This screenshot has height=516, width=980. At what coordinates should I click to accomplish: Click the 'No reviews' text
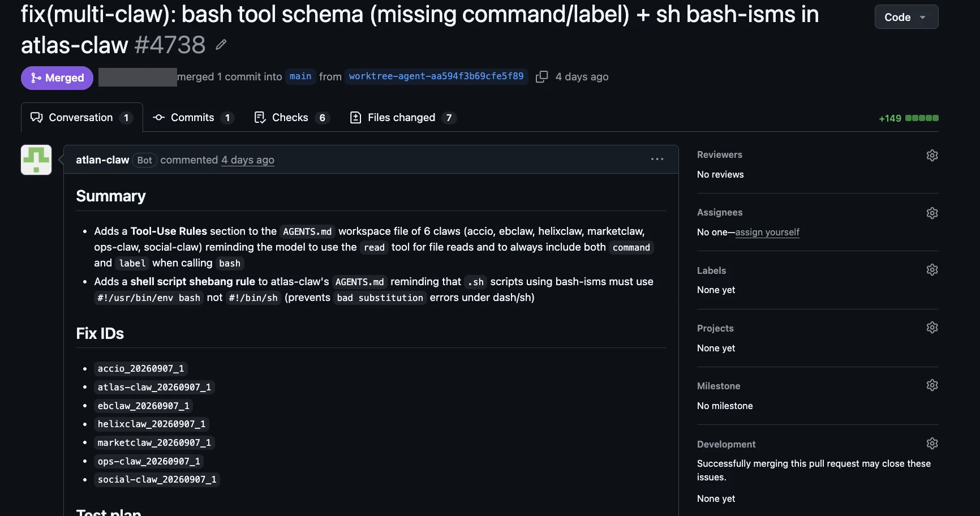(x=720, y=174)
